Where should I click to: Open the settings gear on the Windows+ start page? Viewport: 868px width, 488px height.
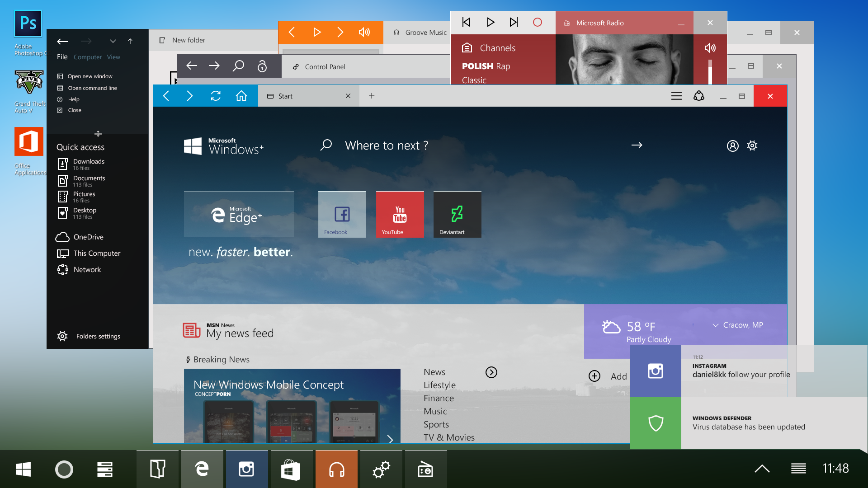point(752,145)
